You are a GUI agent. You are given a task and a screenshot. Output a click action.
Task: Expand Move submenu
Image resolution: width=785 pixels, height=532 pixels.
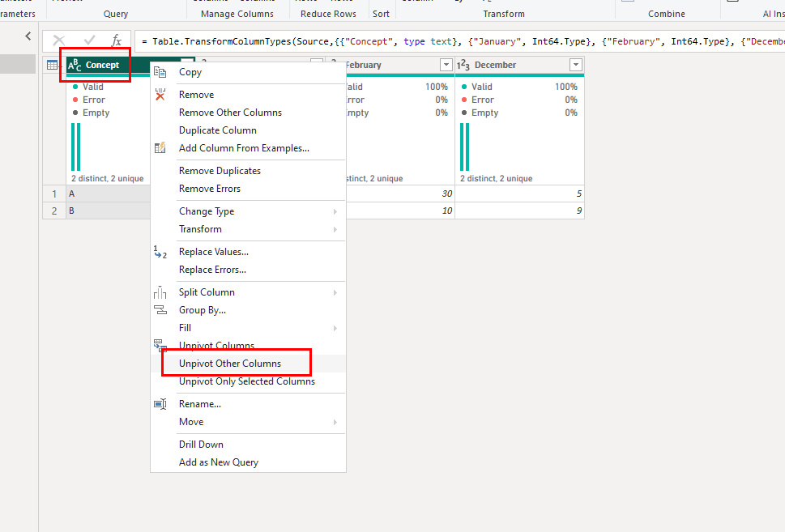click(x=335, y=423)
